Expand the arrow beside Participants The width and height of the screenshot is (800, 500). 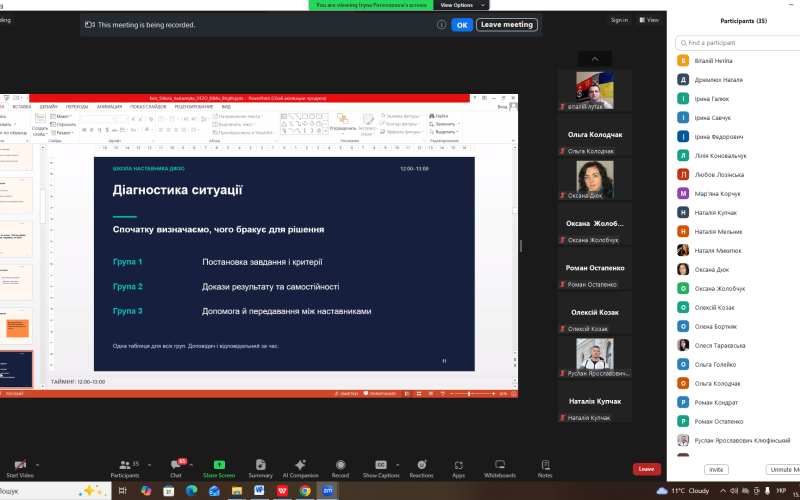pos(149,465)
